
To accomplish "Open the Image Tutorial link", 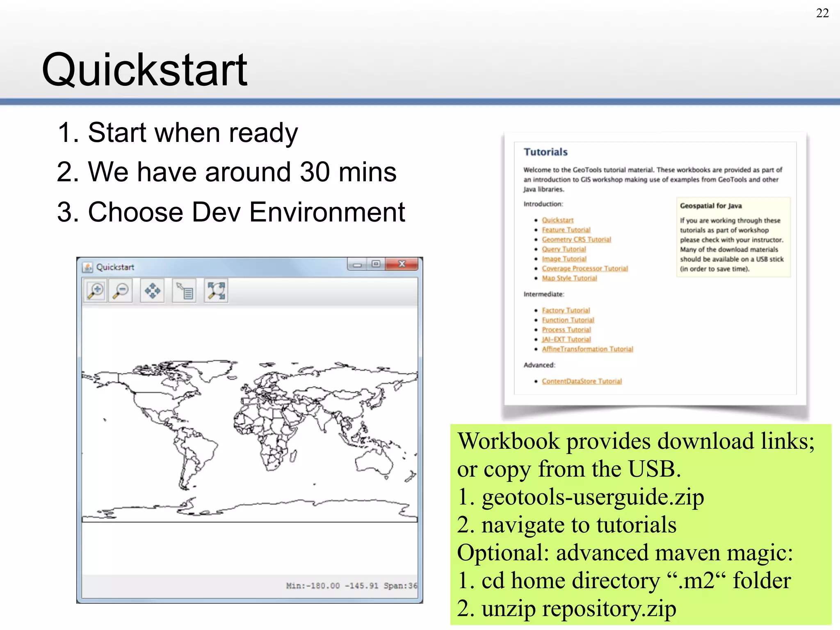I will (x=564, y=259).
